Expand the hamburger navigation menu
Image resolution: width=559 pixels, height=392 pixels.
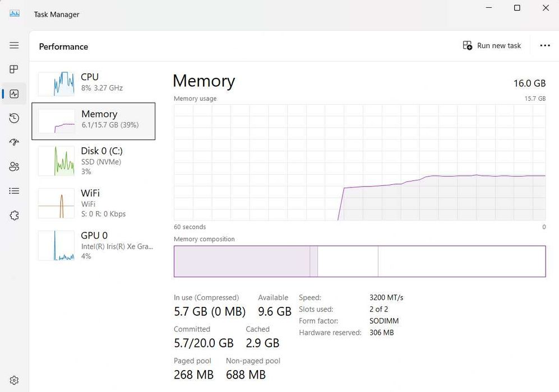(14, 45)
